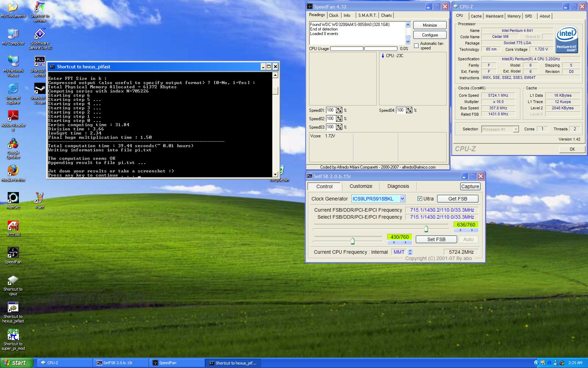Viewport: 588px width, 368px height.
Task: Click Capture button in SetFSB
Action: click(470, 186)
